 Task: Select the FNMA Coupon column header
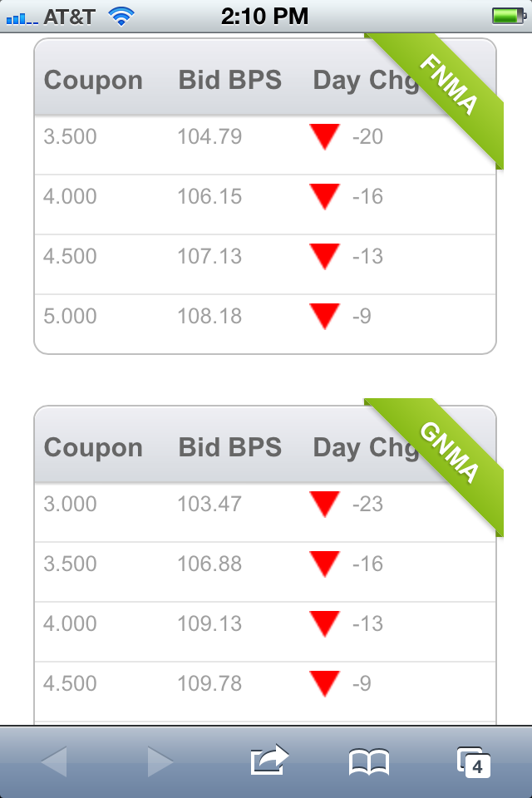[93, 81]
